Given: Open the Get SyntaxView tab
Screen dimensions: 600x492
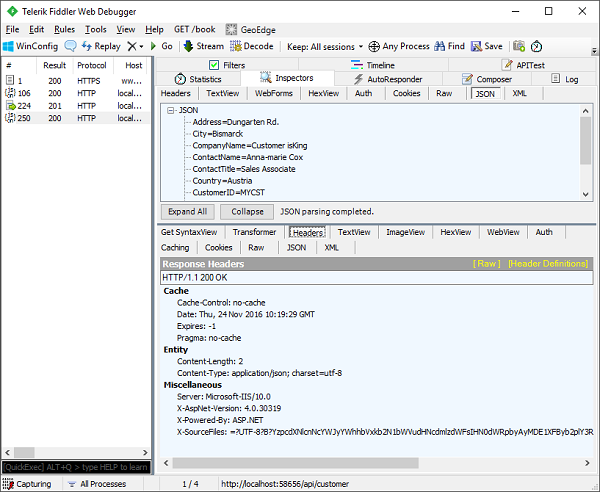Looking at the screenshot, I should click(189, 232).
